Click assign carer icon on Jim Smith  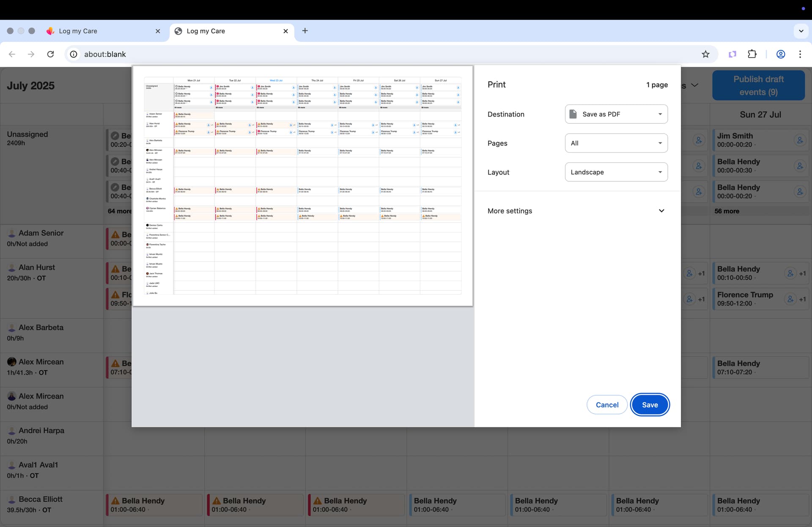pyautogui.click(x=800, y=140)
